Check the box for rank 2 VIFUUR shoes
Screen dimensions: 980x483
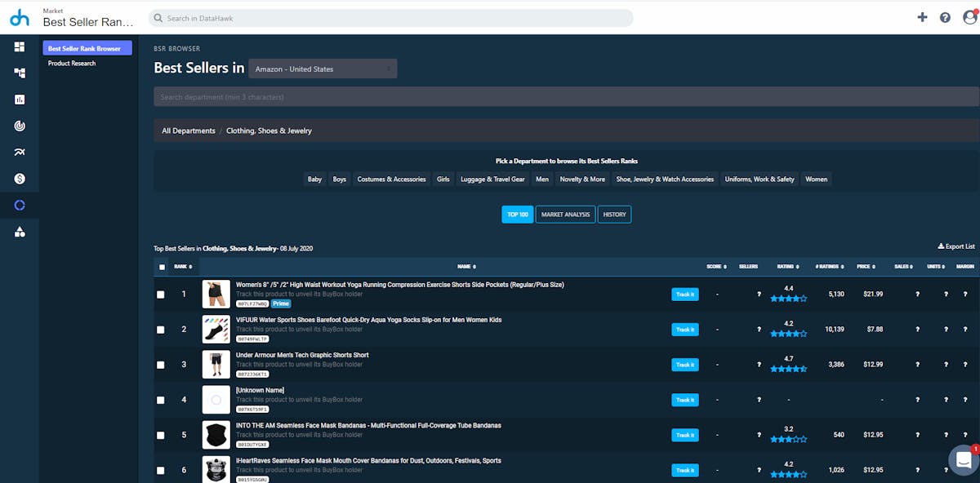coord(161,330)
